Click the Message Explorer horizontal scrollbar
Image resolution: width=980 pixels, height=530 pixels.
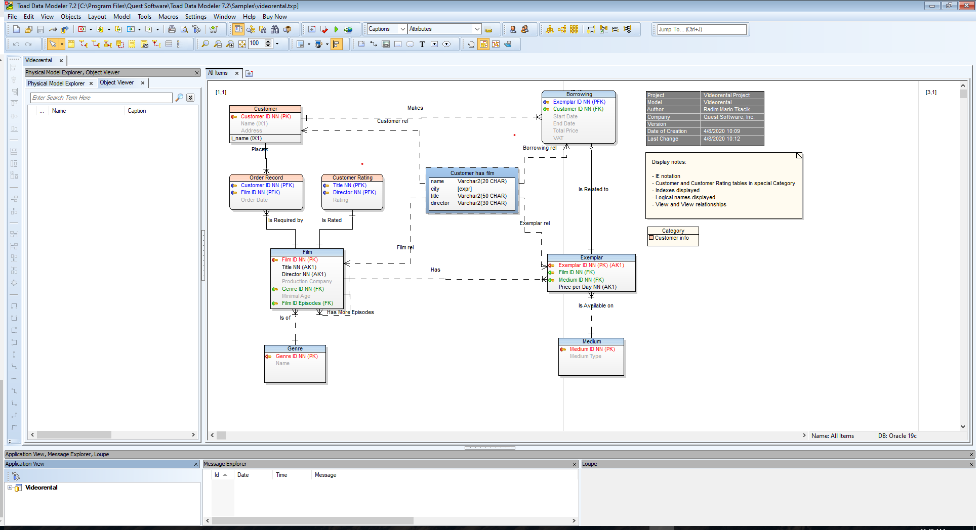click(x=390, y=520)
